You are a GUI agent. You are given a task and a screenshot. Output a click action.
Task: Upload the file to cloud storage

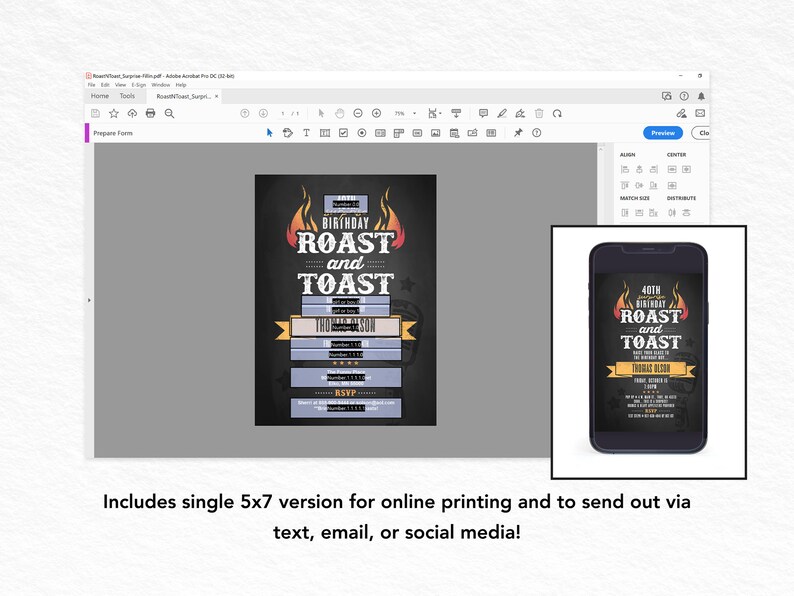coord(132,113)
